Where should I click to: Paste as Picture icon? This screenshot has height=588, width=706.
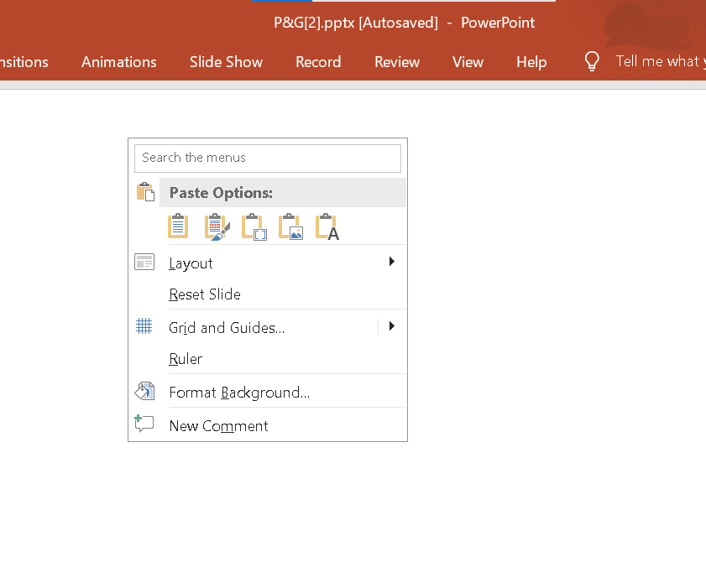290,226
